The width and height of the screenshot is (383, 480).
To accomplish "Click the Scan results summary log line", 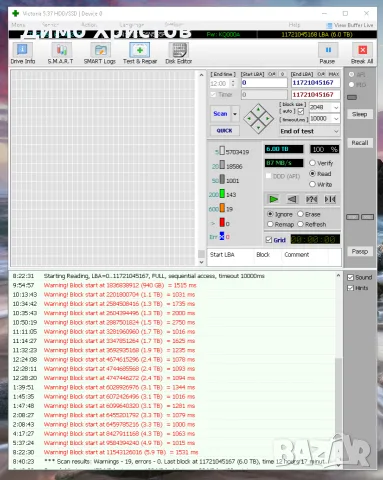I will (x=169, y=462).
